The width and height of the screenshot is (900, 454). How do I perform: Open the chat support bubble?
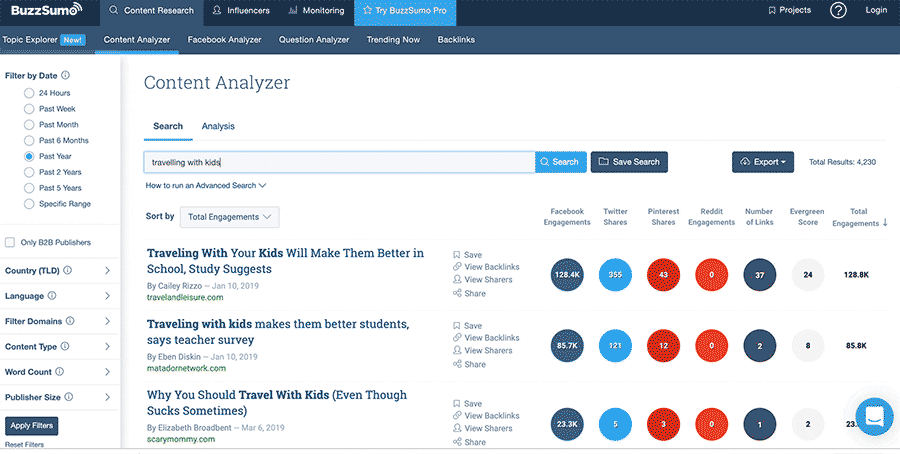tap(874, 417)
